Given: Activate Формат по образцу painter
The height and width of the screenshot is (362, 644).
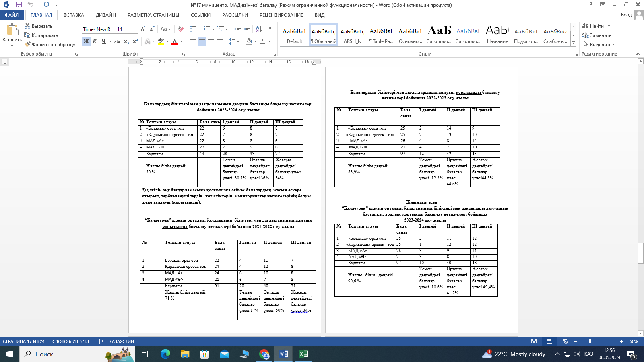Looking at the screenshot, I should pyautogui.click(x=50, y=44).
